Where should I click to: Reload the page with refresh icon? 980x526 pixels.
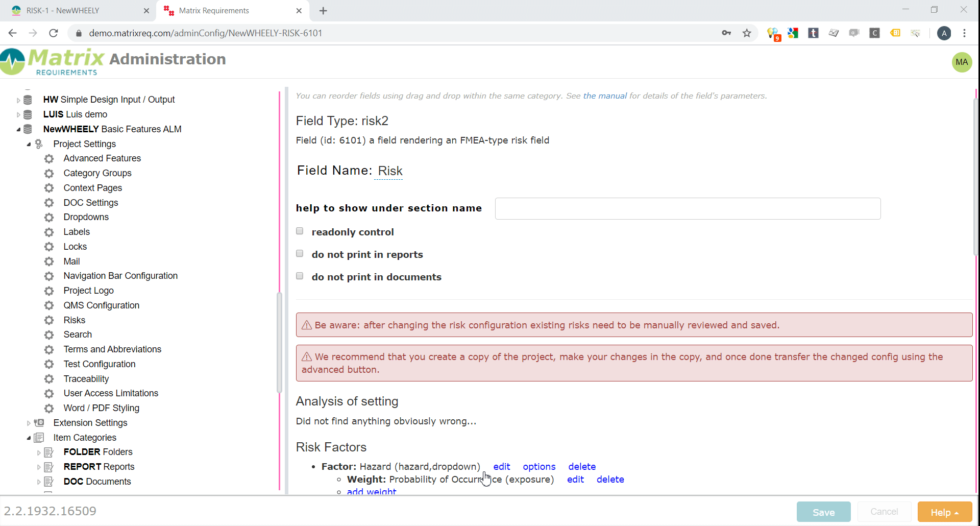point(54,33)
